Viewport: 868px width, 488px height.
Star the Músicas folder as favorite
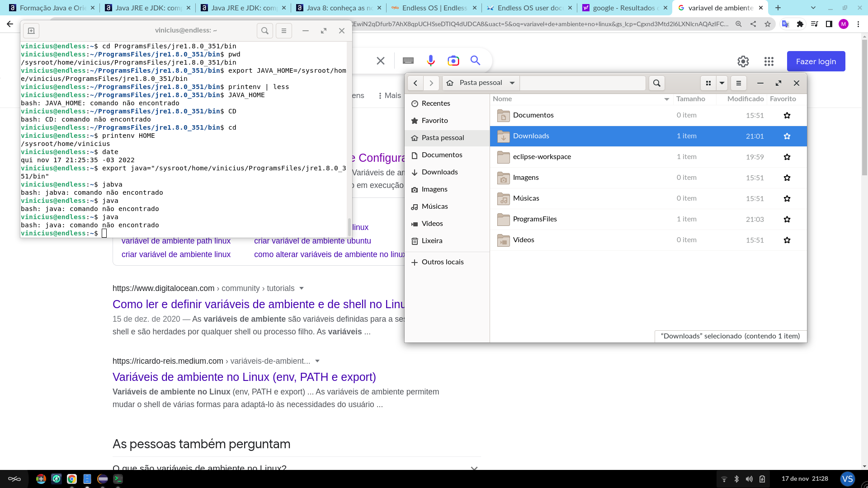(x=787, y=199)
